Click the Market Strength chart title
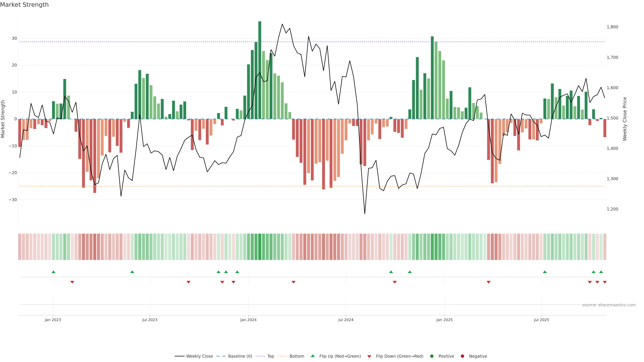The width and height of the screenshot is (644, 362). (24, 5)
